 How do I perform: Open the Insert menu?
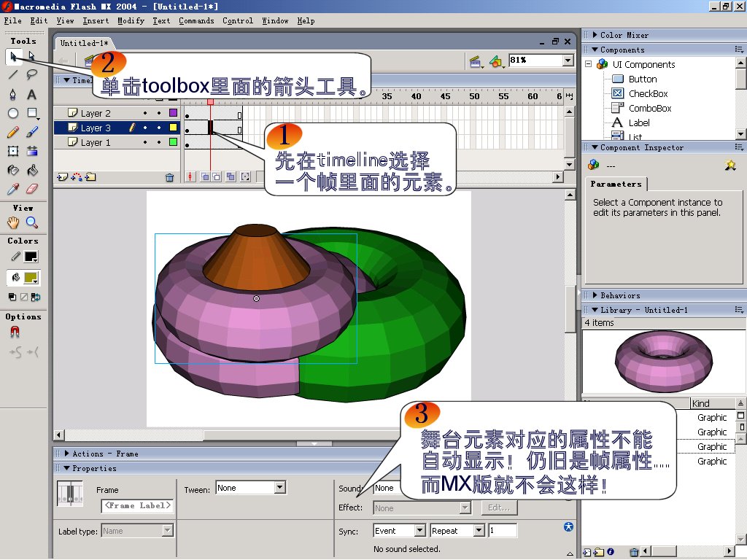(x=96, y=20)
